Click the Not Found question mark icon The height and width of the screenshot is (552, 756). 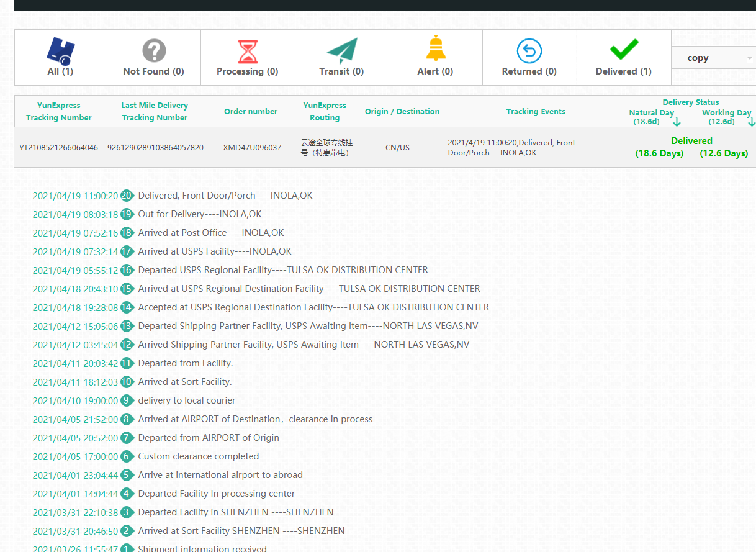[x=154, y=50]
